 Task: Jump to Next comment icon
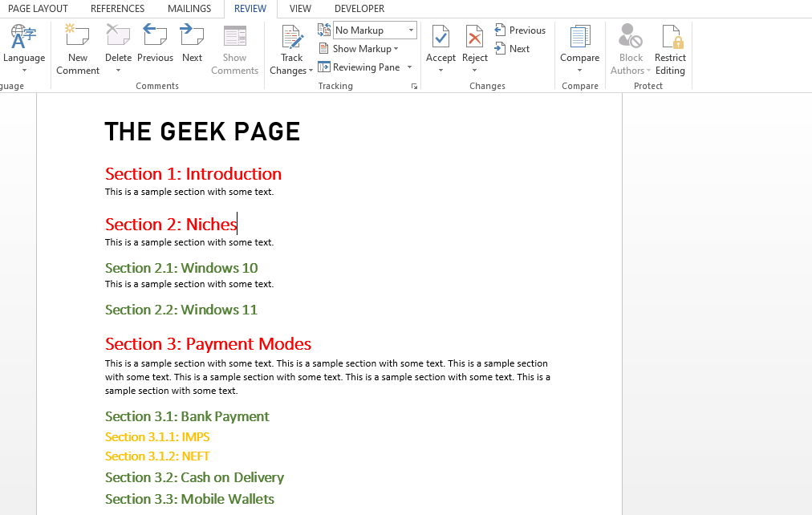(192, 37)
